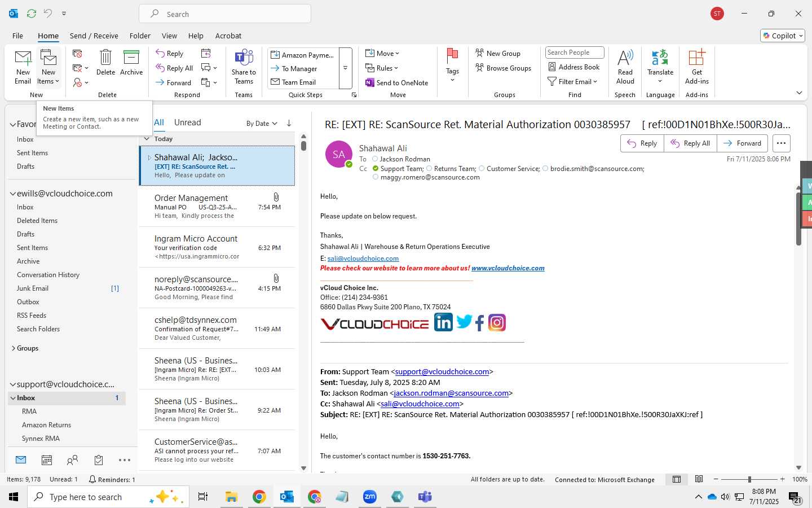Click Forward in the ribbon Respond group
Viewport: 812px width, 508px height.
(x=174, y=82)
